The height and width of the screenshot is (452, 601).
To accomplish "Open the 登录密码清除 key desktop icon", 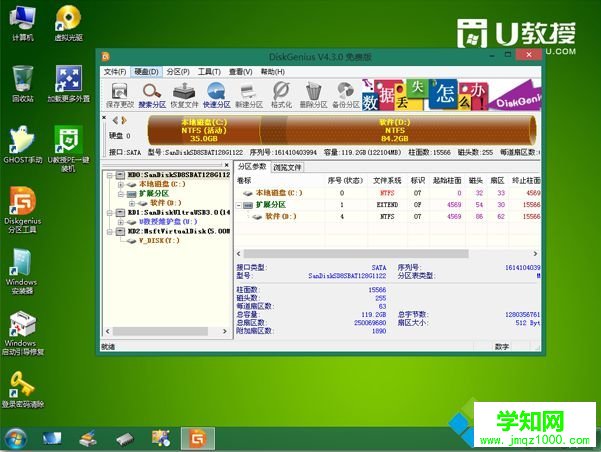I will tap(23, 390).
